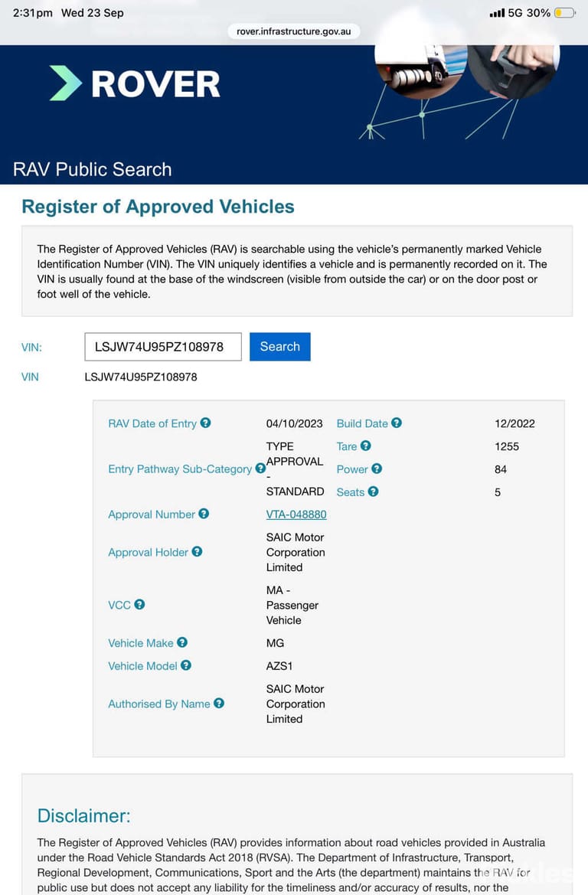Click the Register of Approved Vehicles heading

coord(158,206)
